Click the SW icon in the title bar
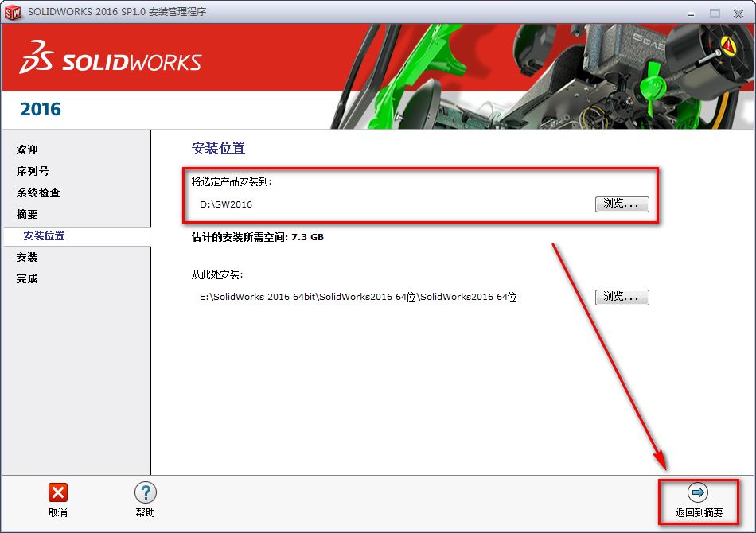This screenshot has height=533, width=756. click(x=12, y=12)
